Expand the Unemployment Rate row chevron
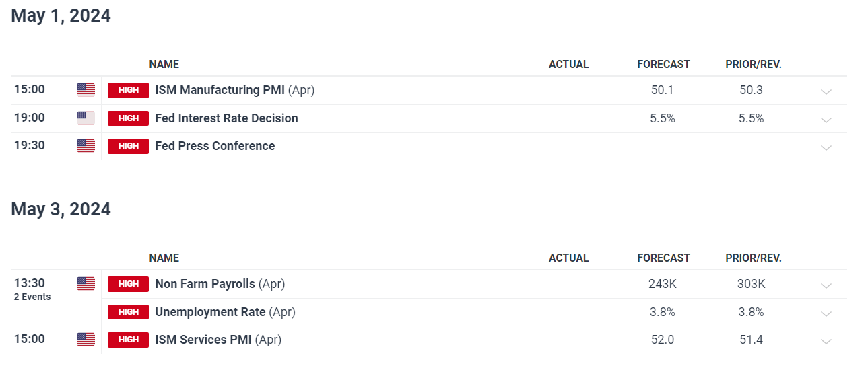Screen dimensions: 868x376 coord(826,314)
